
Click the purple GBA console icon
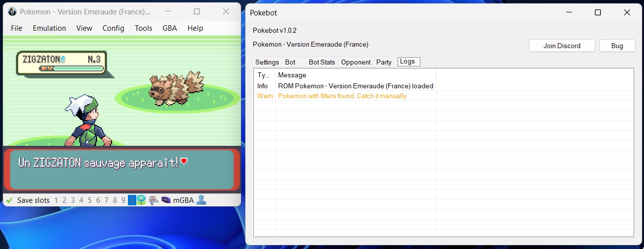click(166, 200)
